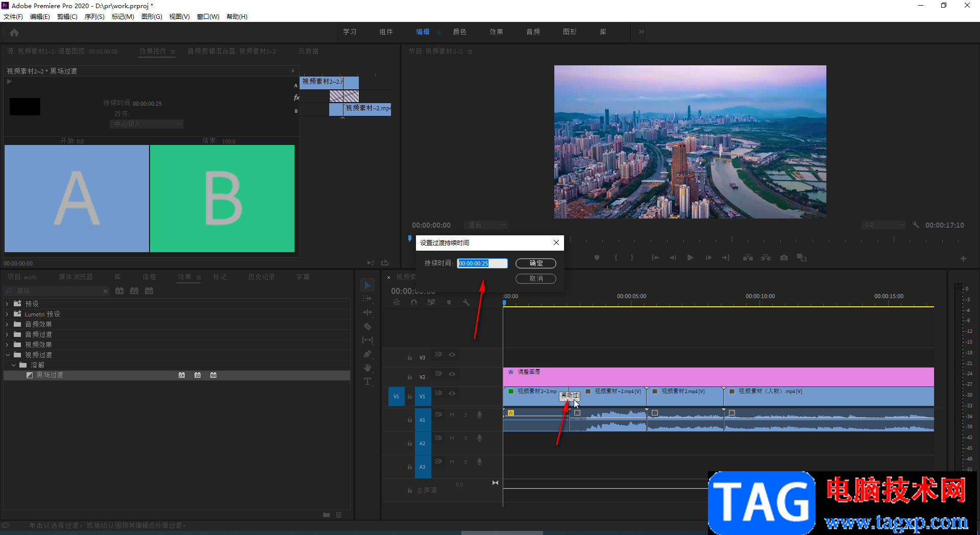The height and width of the screenshot is (535, 980).
Task: Switch to the 颜色 workspace tab
Action: [x=459, y=32]
